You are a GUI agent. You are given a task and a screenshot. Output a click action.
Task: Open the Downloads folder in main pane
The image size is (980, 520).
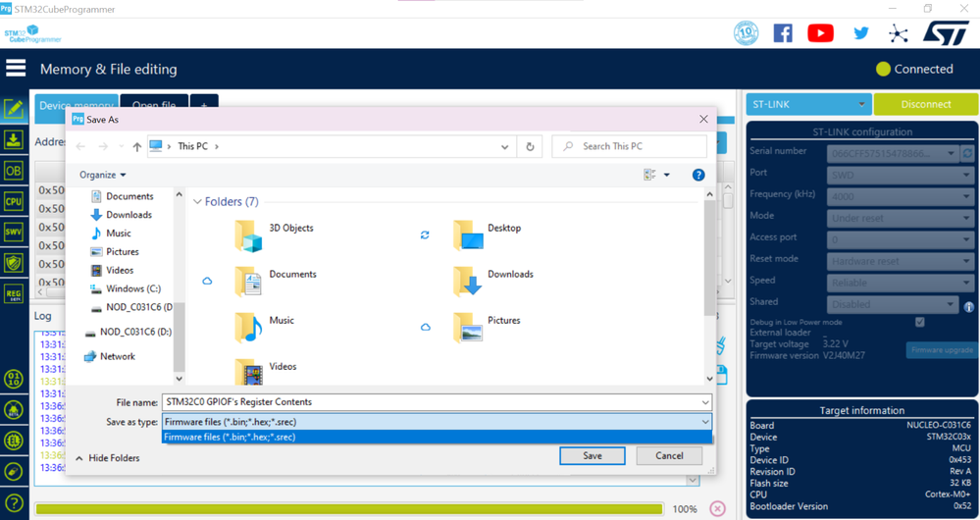tap(493, 282)
